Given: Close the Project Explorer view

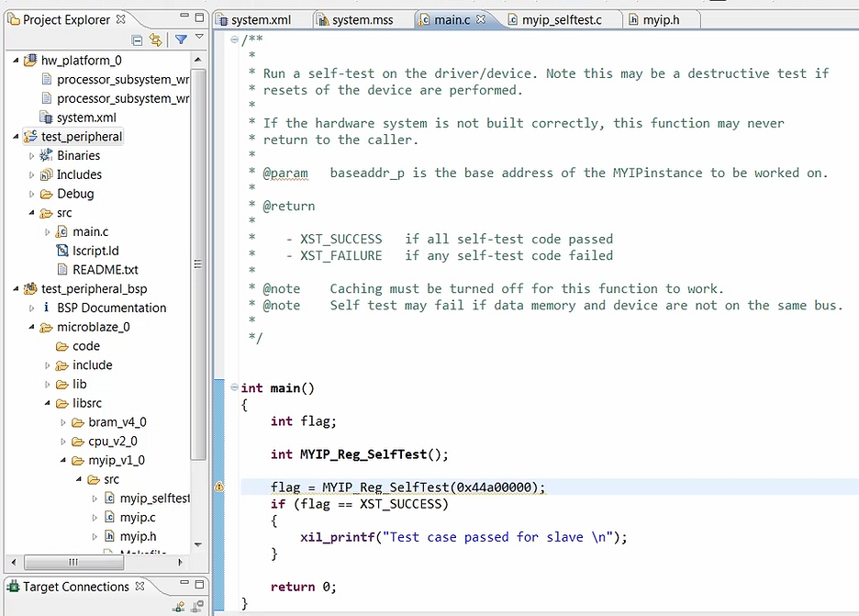Looking at the screenshot, I should click(122, 19).
